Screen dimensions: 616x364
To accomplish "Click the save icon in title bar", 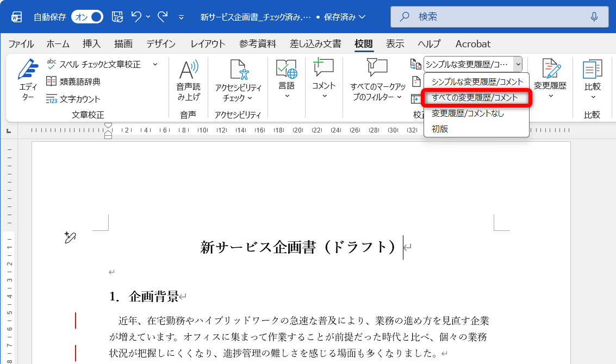I will tap(116, 17).
